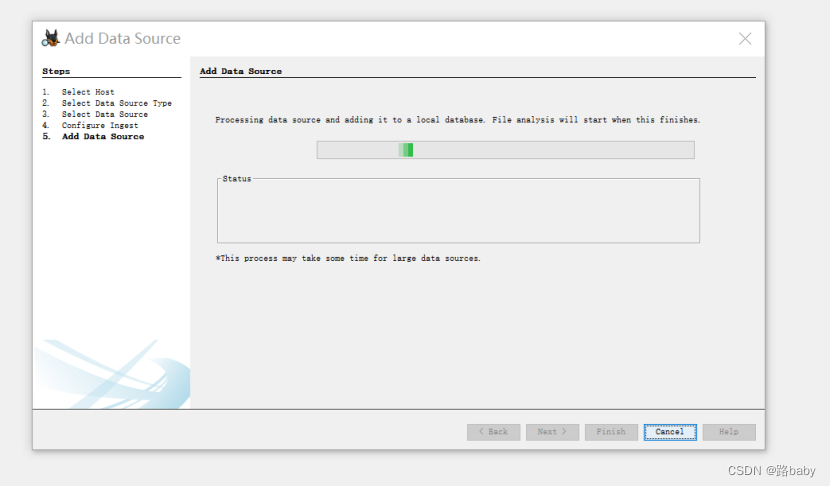This screenshot has width=831, height=487.
Task: Click the 'Steps' heading
Action: [56, 71]
